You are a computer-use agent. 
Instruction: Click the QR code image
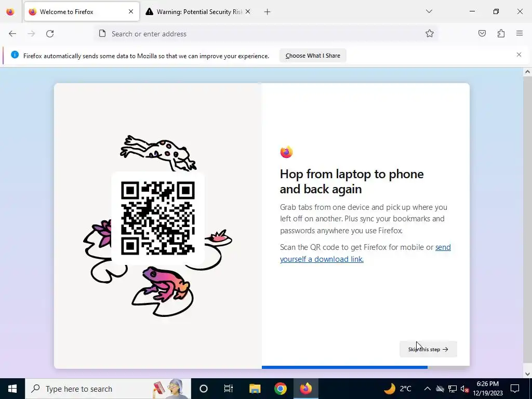158,218
